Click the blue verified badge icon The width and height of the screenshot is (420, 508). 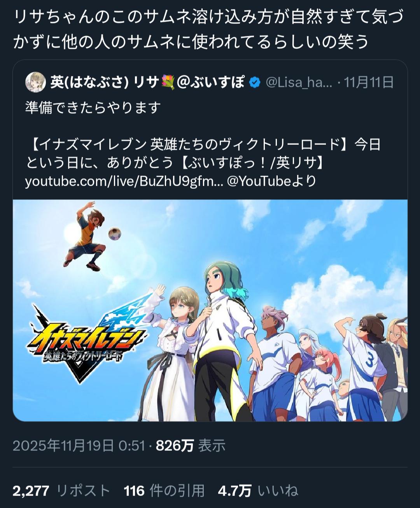(x=254, y=83)
